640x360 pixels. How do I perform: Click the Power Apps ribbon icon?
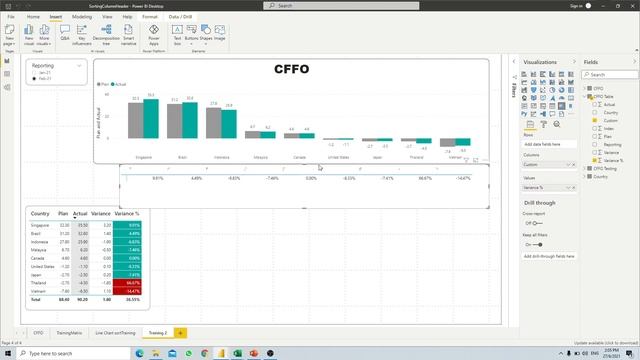[x=154, y=35]
